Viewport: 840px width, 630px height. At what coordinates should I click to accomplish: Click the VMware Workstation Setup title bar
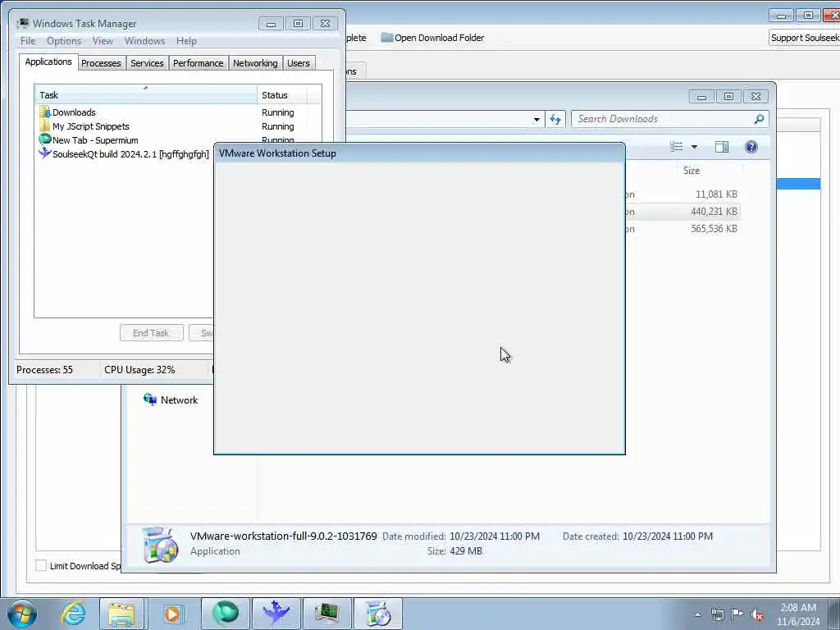click(x=419, y=153)
